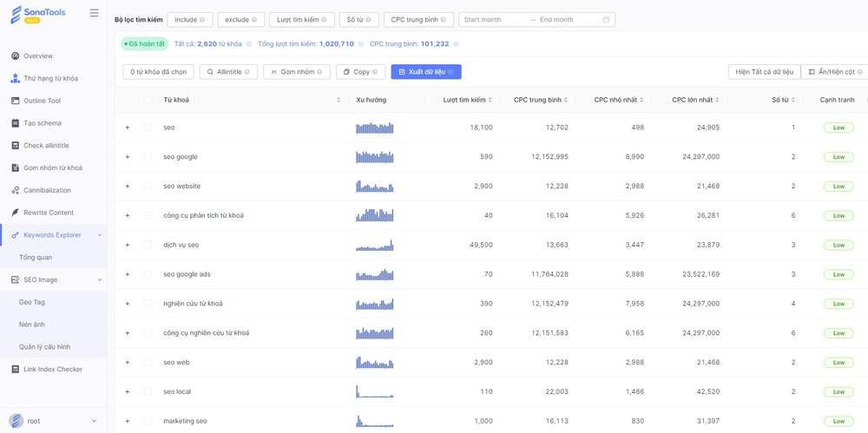Open Thứ hạng từ khóa page
Image resolution: width=868 pixels, height=433 pixels.
pos(50,79)
